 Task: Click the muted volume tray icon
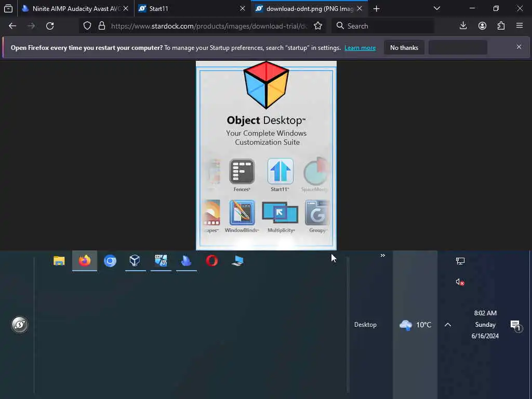point(460,282)
